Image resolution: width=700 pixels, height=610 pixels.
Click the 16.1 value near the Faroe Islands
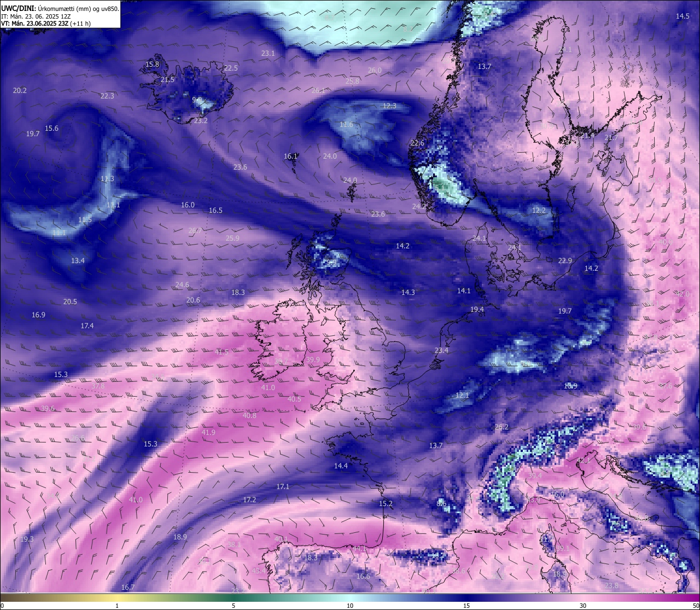point(290,156)
